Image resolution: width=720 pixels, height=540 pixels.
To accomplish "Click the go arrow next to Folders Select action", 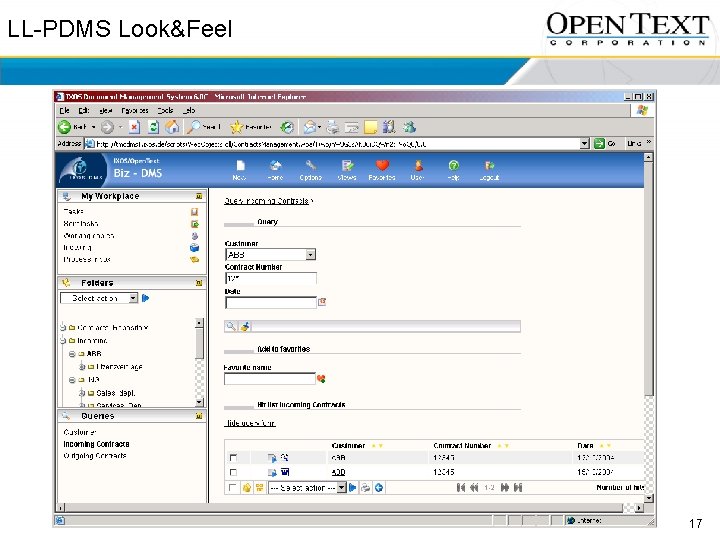I will pos(146,298).
